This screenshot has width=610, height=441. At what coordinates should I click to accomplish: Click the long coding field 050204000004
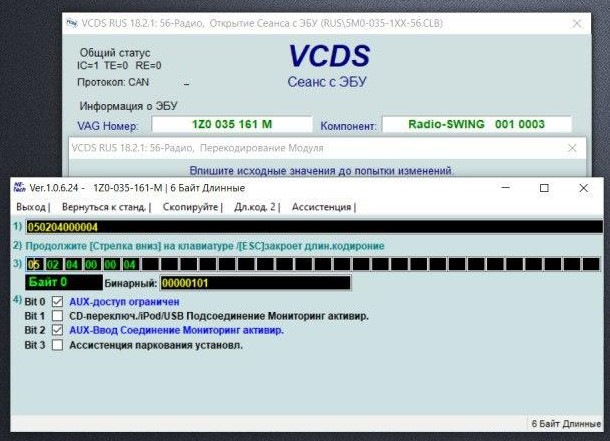tap(314, 227)
